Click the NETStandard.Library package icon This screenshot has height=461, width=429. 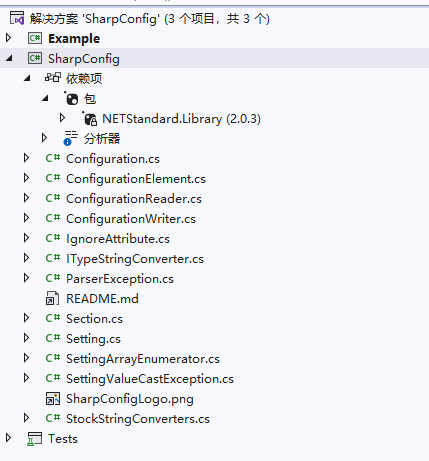(90, 119)
